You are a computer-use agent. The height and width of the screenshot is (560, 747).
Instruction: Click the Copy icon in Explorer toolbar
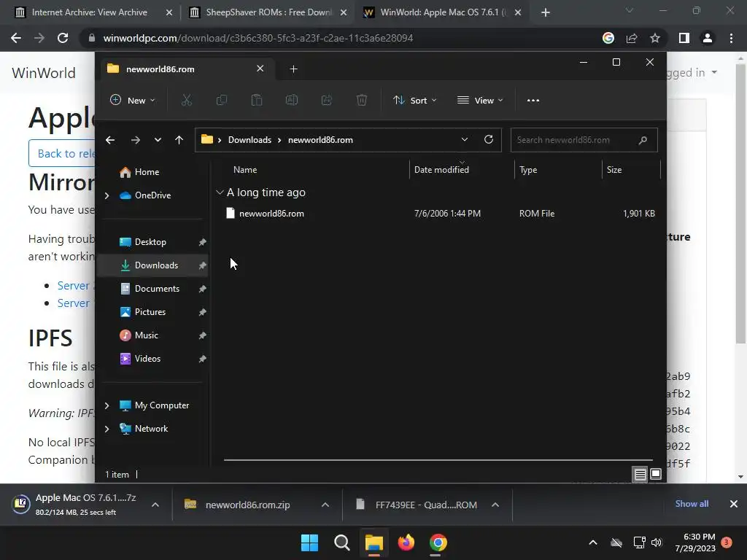pos(222,100)
